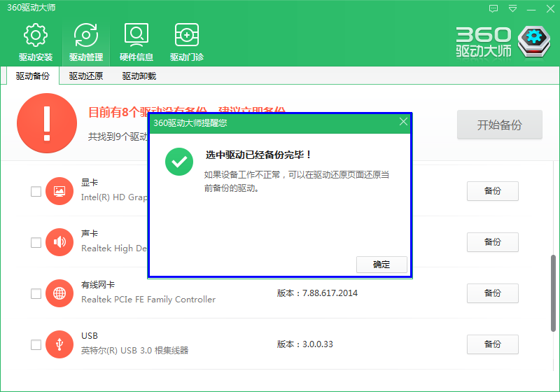Click the green checkmark success icon
This screenshot has width=560, height=392.
[x=179, y=162]
